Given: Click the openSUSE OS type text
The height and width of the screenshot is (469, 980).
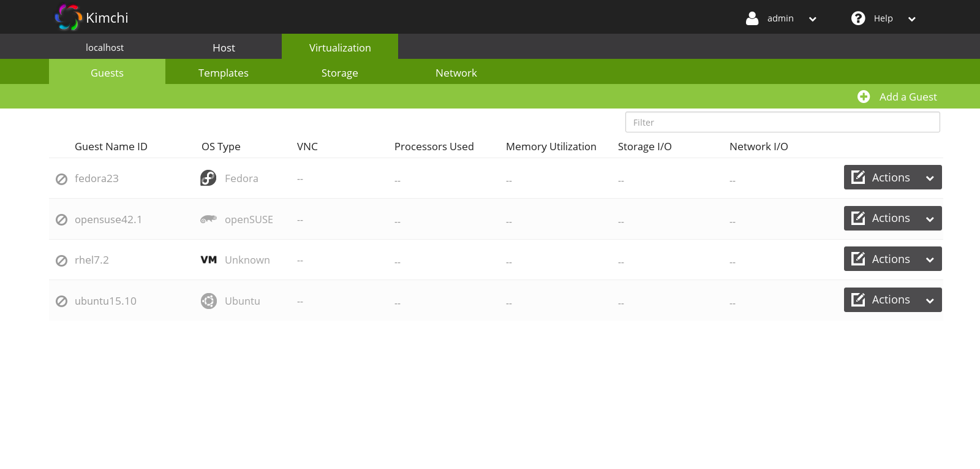Looking at the screenshot, I should pos(249,219).
